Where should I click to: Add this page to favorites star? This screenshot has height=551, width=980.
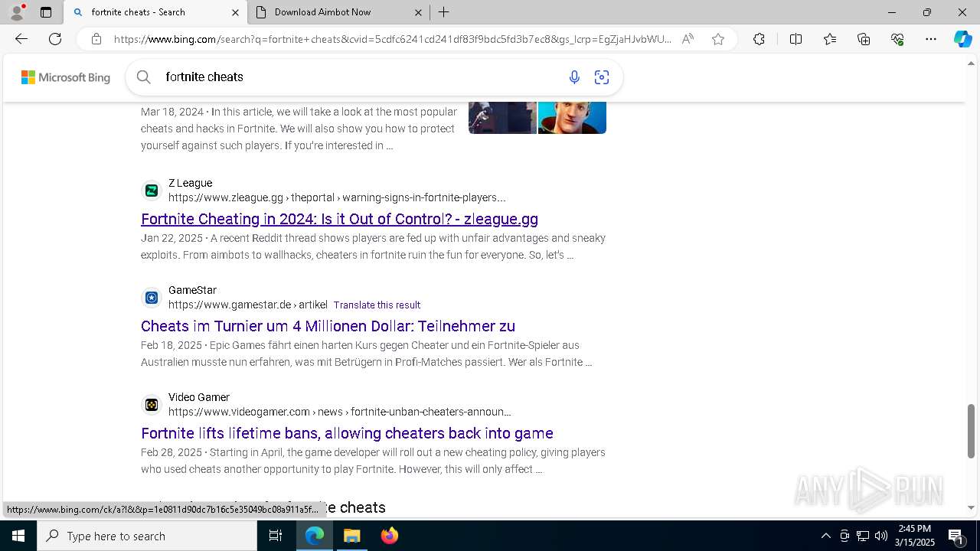(718, 39)
